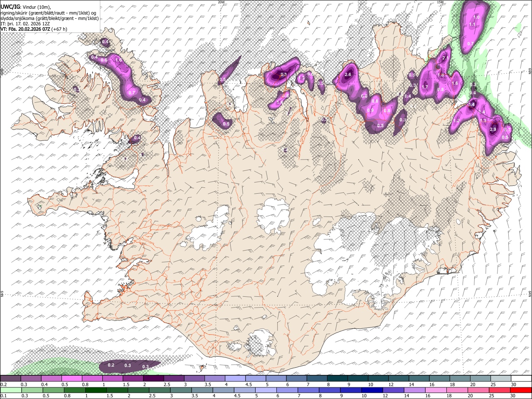Image resolution: width=532 pixels, height=399 pixels.
Task: Select the darkest purple 2–2.5 swatch in upper legend
Action: 153,379
